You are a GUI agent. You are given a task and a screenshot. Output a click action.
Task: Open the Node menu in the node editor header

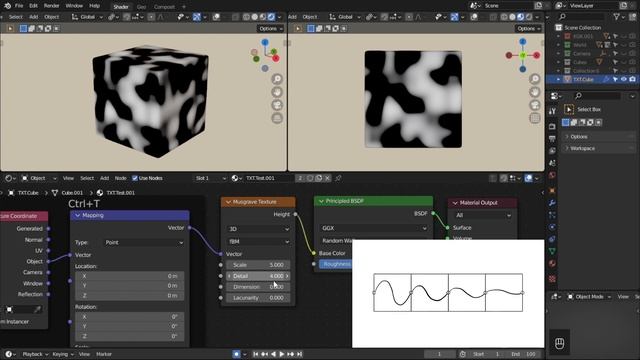(120, 178)
